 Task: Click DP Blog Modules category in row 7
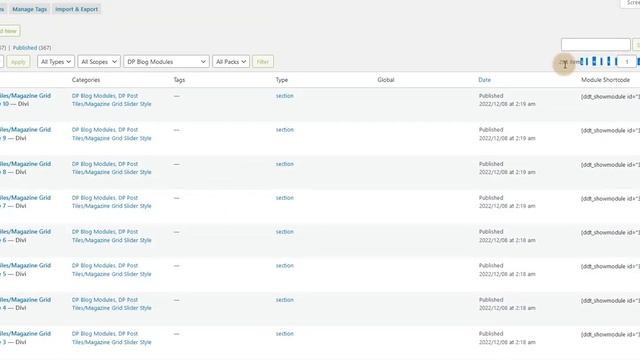point(93,198)
